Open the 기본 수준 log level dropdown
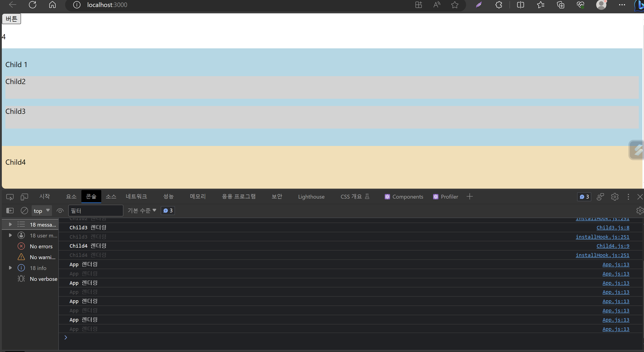The image size is (644, 352). [x=142, y=211]
